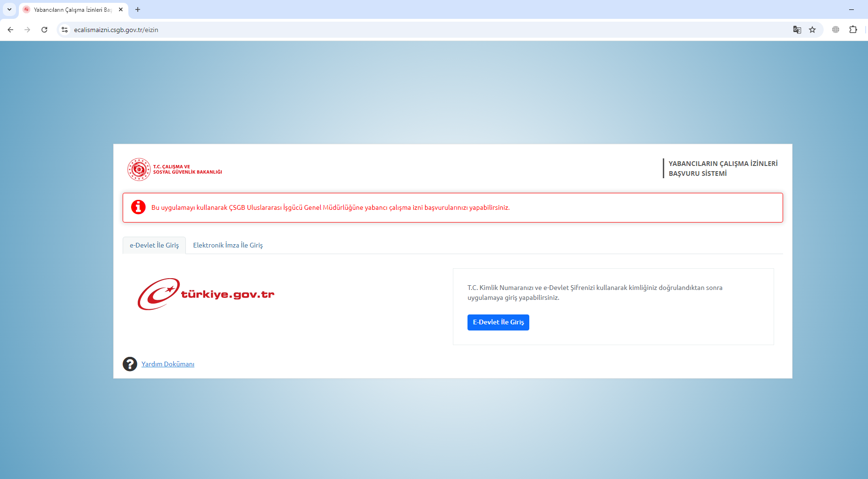The image size is (868, 479).
Task: Close the Yabancıların Çalışma İzinleri tab
Action: (x=121, y=9)
